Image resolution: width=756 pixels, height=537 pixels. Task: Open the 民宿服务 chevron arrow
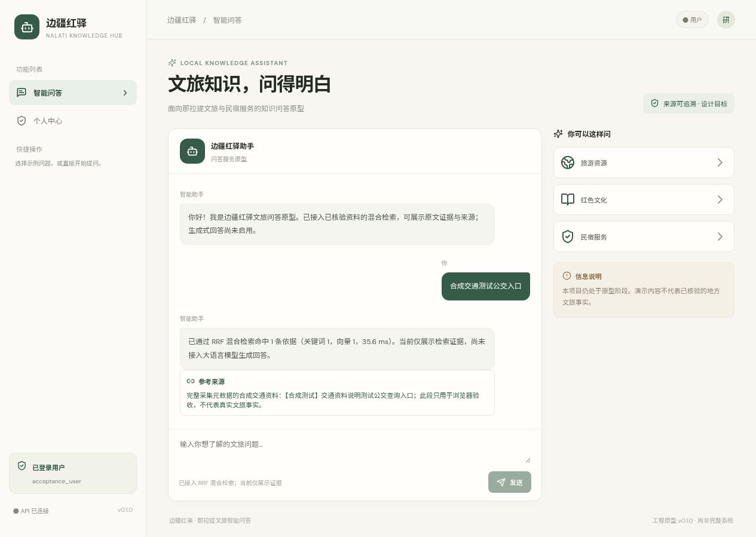[x=720, y=237]
